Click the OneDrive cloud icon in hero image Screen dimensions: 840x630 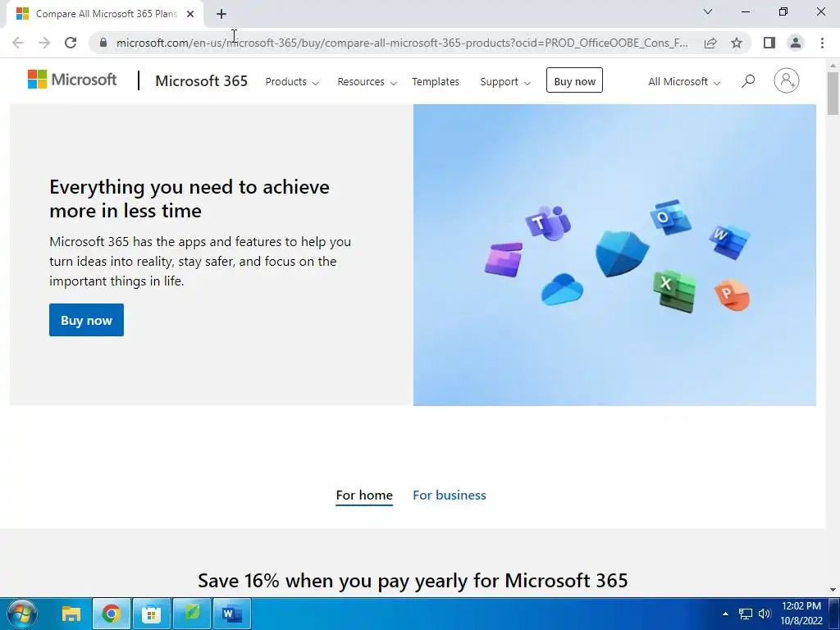pyautogui.click(x=562, y=290)
